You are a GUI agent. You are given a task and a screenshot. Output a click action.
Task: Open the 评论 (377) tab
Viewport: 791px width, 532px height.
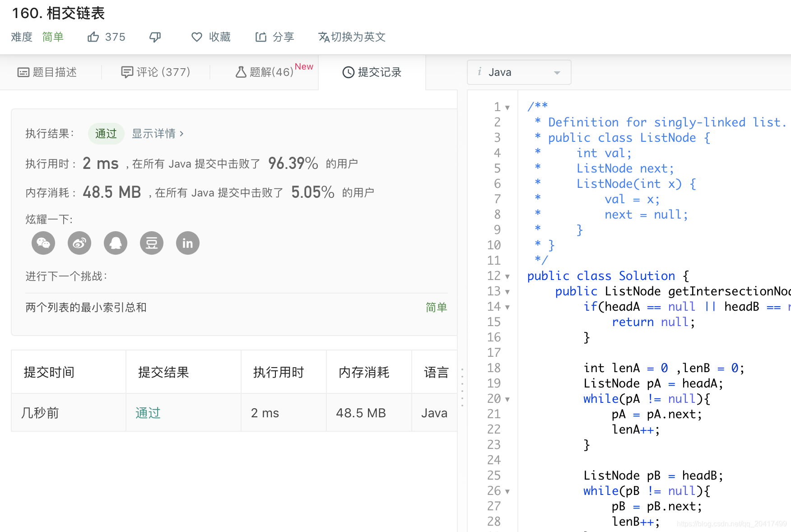tap(156, 72)
